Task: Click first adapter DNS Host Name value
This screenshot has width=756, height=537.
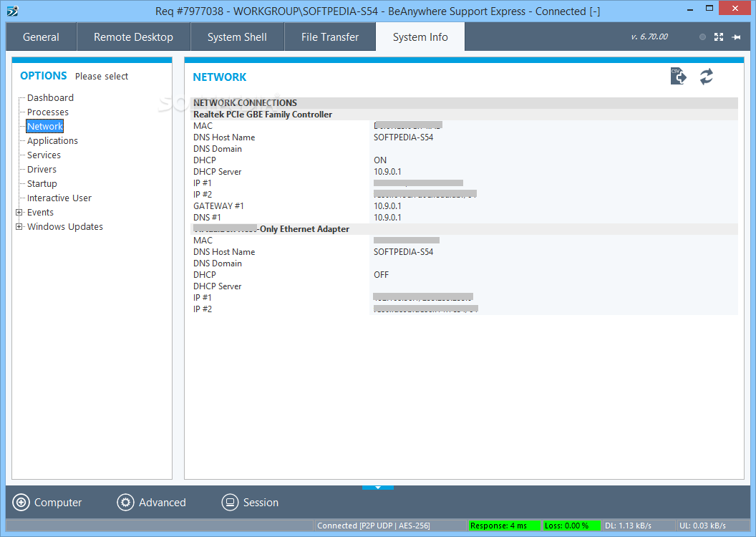Action: (403, 137)
